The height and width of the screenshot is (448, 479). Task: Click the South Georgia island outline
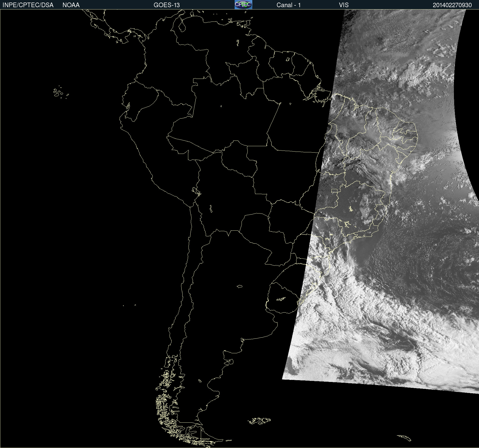[404, 438]
